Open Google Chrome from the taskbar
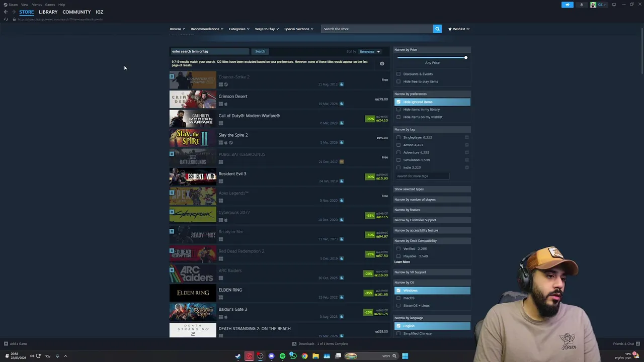 coord(304,356)
